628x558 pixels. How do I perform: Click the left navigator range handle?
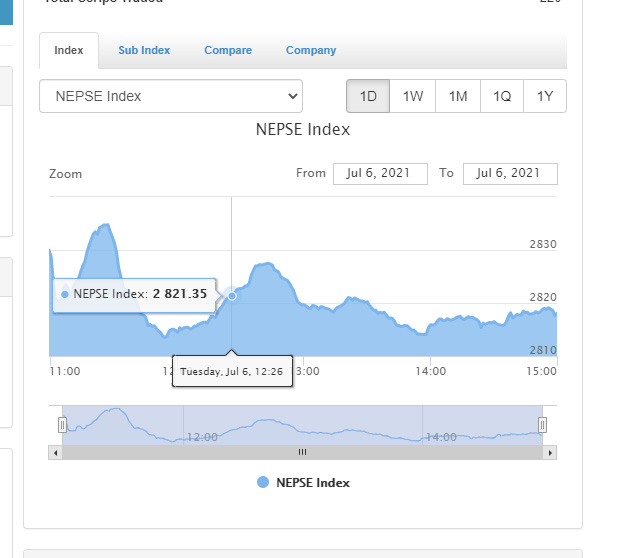pyautogui.click(x=62, y=425)
